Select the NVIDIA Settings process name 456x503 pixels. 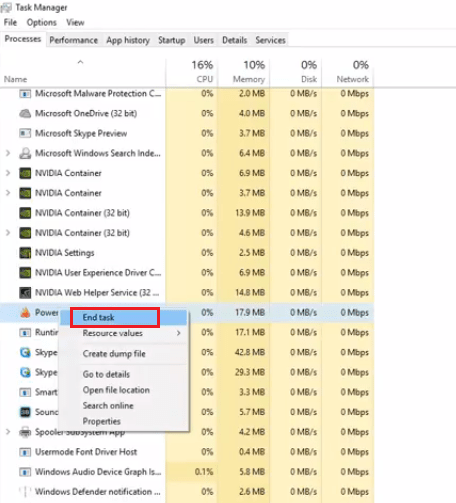coord(65,253)
